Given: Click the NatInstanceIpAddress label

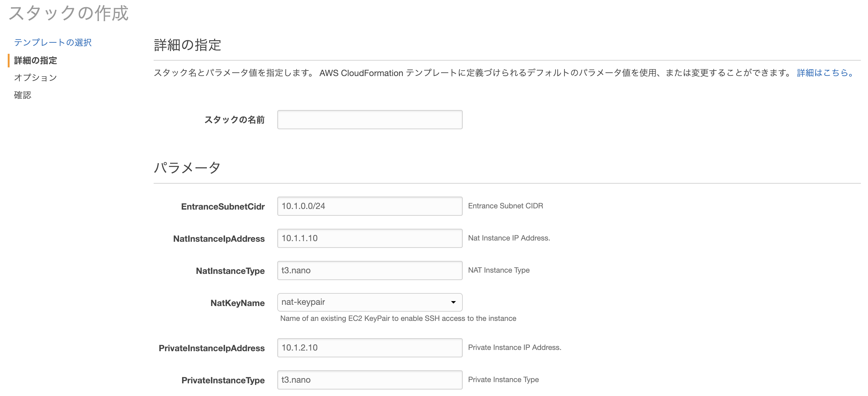Looking at the screenshot, I should click(219, 239).
